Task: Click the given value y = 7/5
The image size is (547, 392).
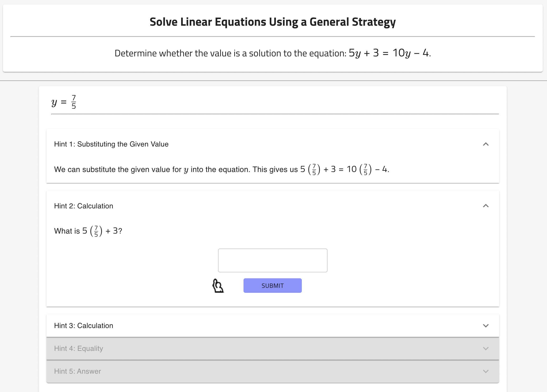Action: 64,102
